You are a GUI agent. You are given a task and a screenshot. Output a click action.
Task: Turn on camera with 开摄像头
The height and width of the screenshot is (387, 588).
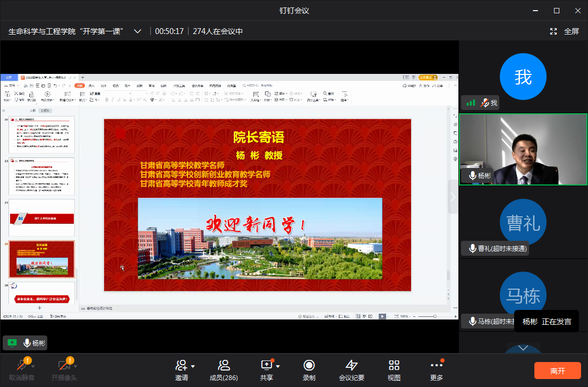pyautogui.click(x=64, y=366)
